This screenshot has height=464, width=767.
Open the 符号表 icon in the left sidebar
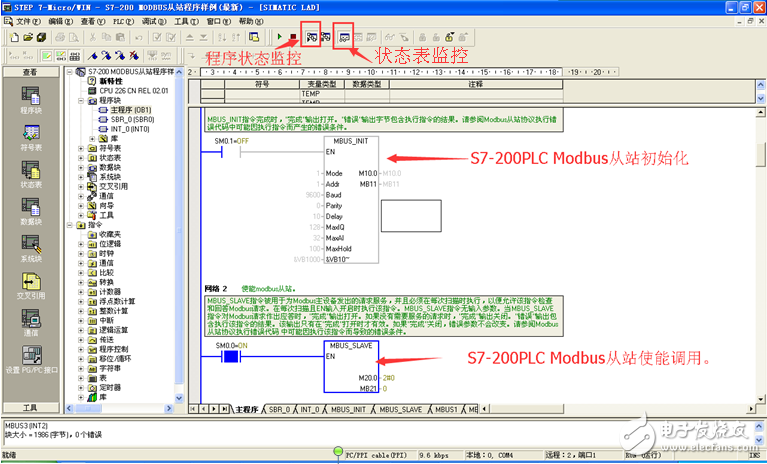31,138
